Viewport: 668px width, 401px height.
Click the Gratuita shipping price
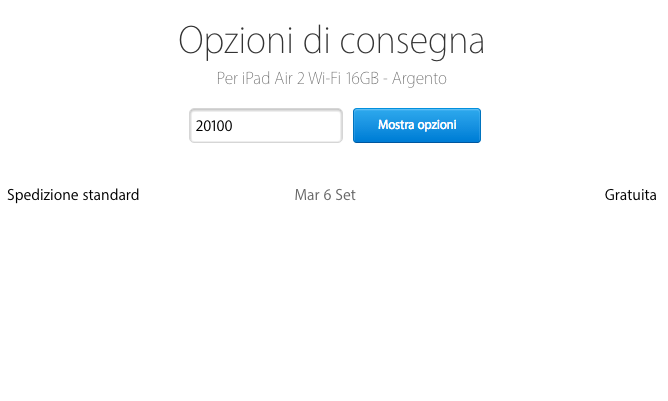coord(630,195)
